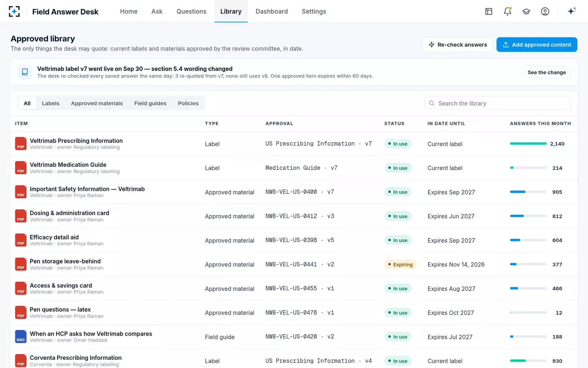Click See the change
The width and height of the screenshot is (588, 368).
(547, 72)
